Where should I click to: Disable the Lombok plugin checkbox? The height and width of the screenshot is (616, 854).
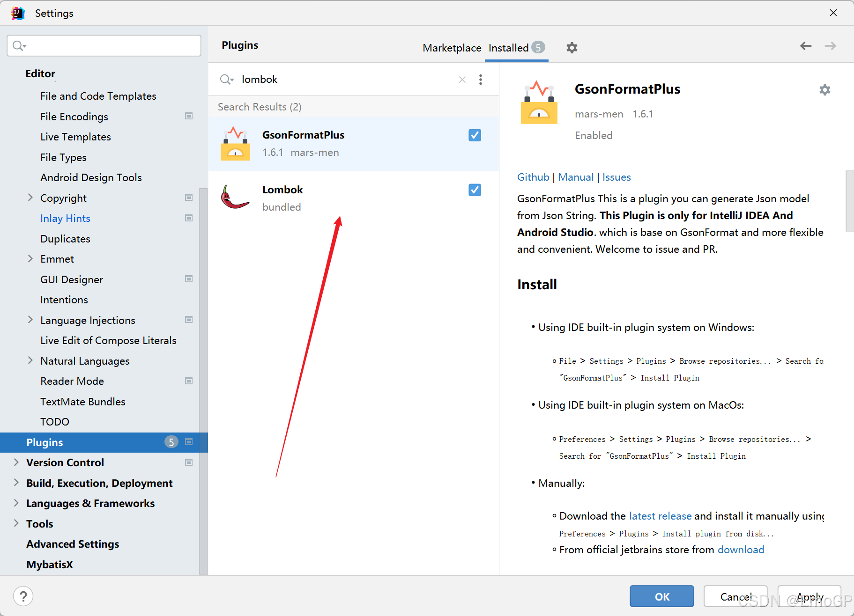point(475,190)
